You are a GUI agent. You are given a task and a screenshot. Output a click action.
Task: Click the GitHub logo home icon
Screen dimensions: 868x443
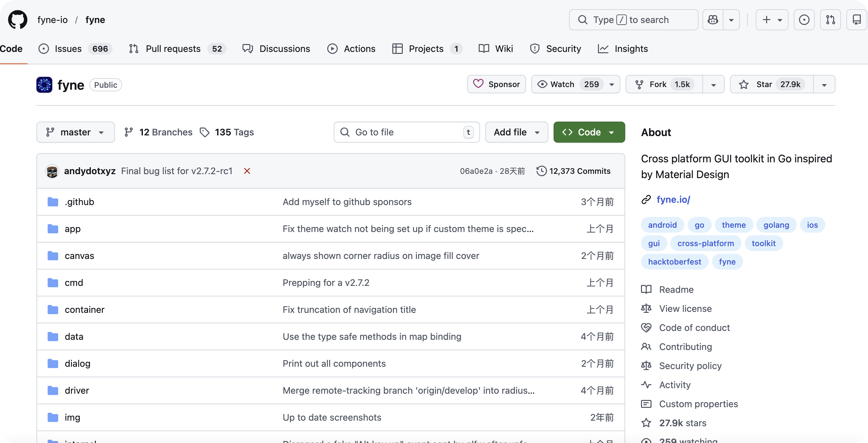point(17,20)
